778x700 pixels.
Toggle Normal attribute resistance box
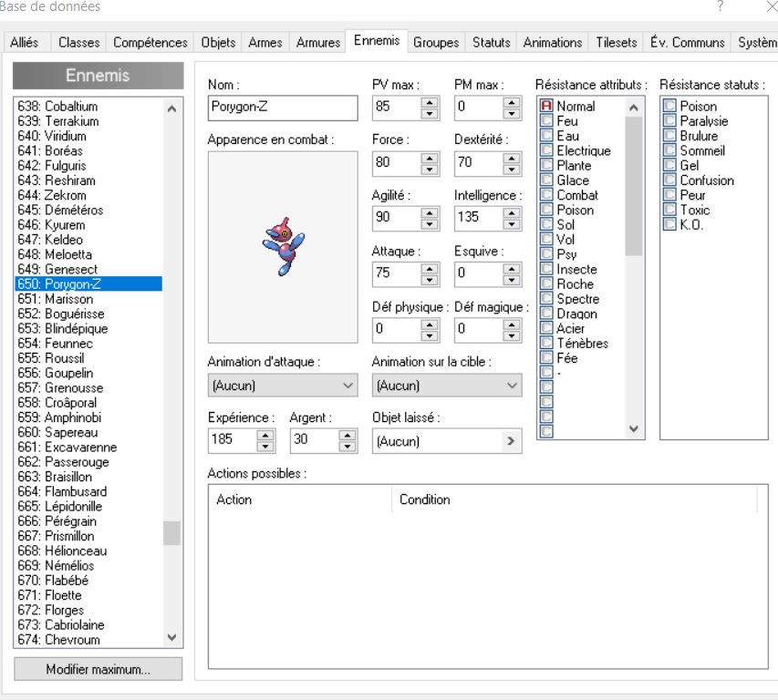pyautogui.click(x=546, y=106)
